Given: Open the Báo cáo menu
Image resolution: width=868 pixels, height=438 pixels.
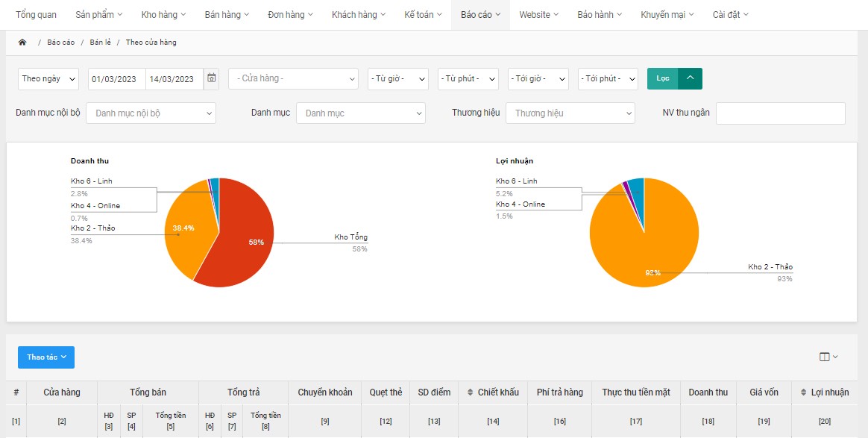Looking at the screenshot, I should 480,15.
